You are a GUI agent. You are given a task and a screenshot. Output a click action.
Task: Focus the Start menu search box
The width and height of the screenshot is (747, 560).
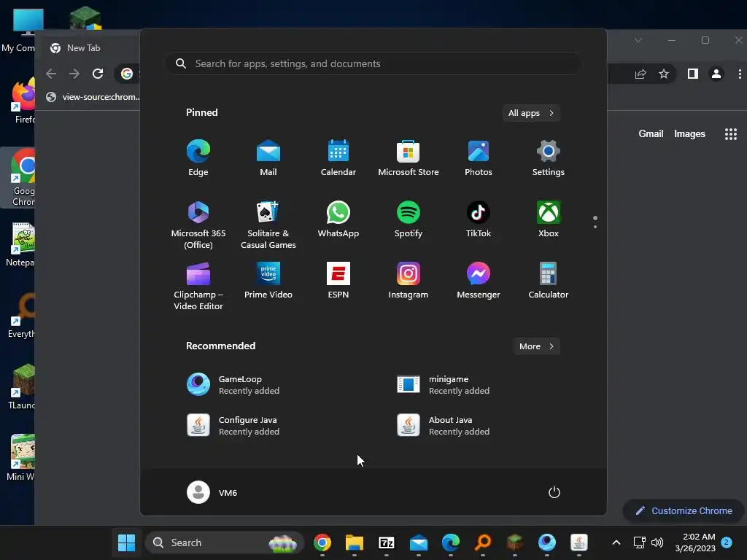coord(373,63)
